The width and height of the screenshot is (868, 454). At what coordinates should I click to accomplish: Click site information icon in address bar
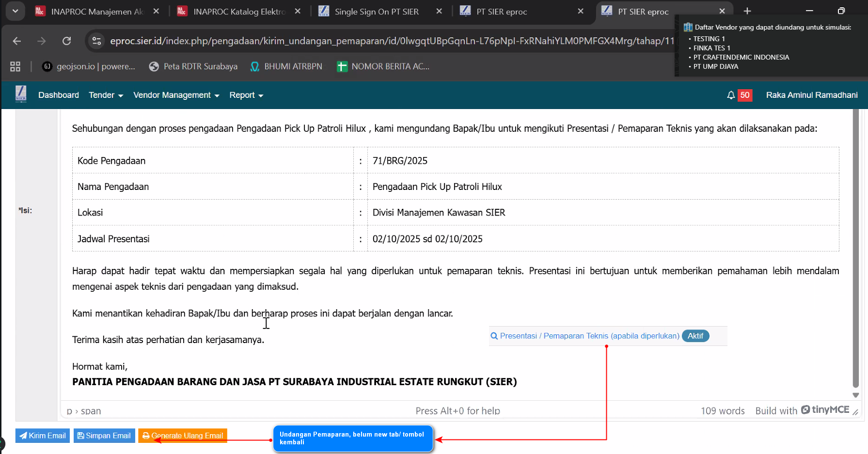coord(97,41)
